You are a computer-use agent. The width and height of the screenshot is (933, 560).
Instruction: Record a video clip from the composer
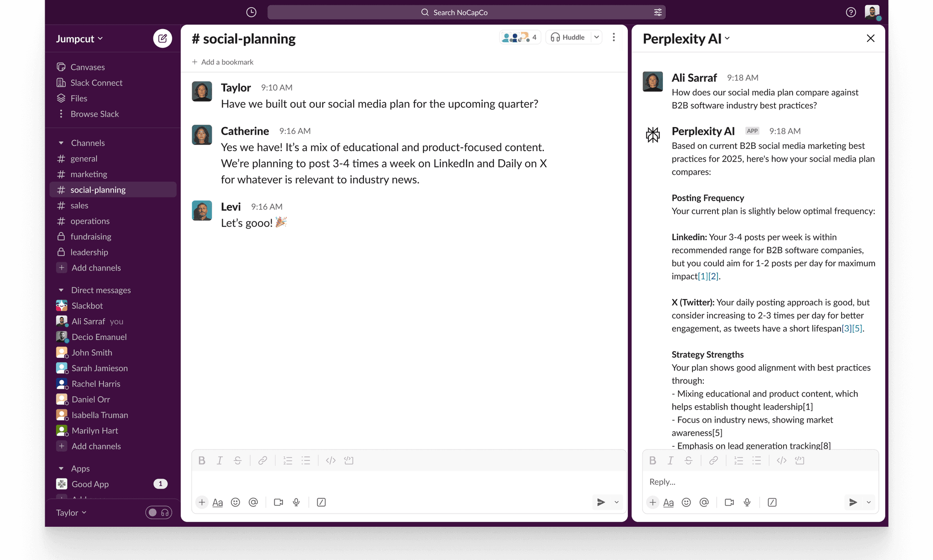tap(278, 502)
